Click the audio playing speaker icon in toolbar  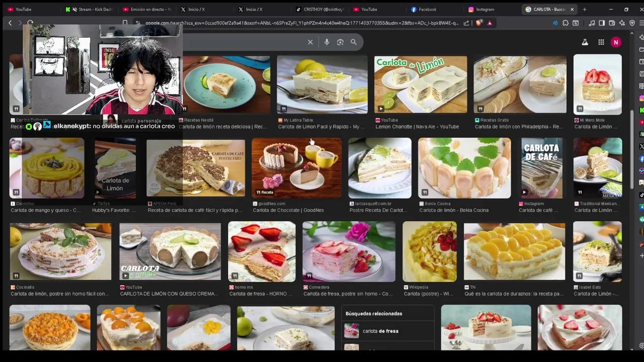(555, 23)
